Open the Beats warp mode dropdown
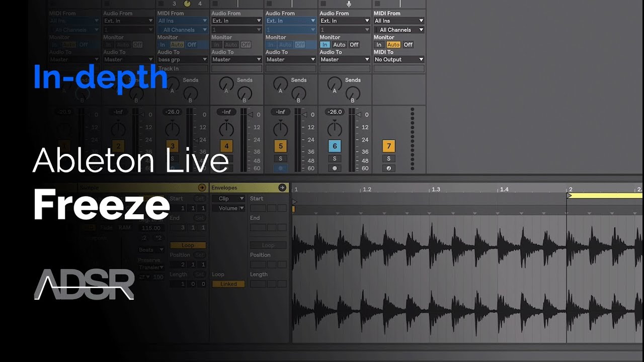 click(x=151, y=250)
